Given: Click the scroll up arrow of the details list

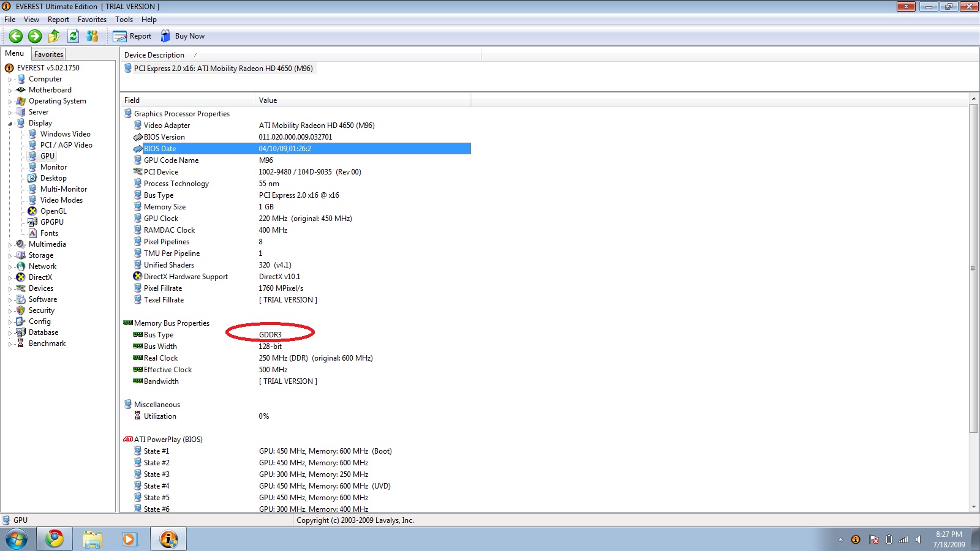Looking at the screenshot, I should pyautogui.click(x=974, y=99).
